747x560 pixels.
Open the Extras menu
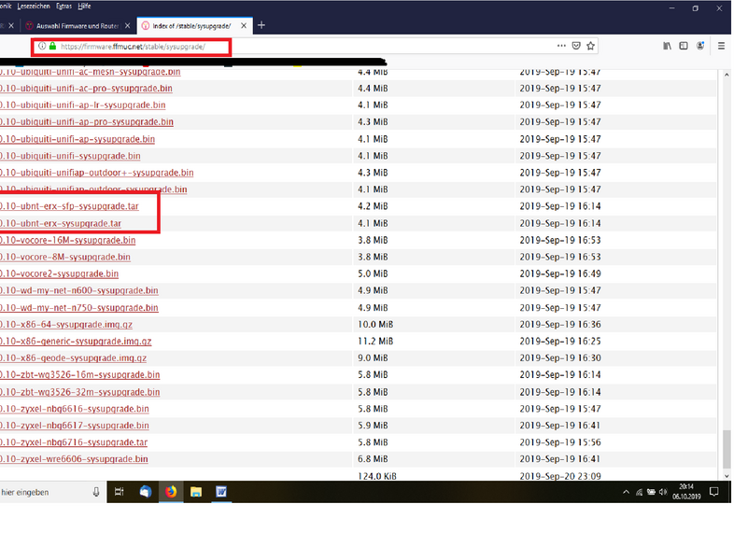63,7
